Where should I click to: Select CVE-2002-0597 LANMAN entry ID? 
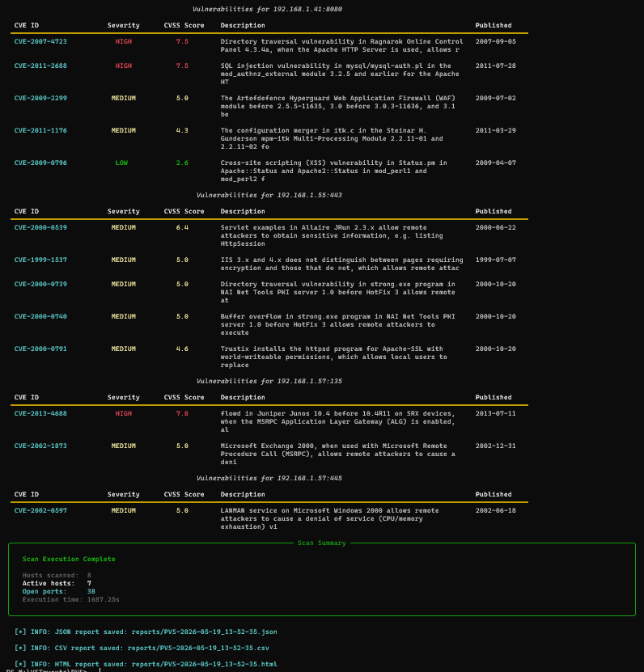[40, 510]
